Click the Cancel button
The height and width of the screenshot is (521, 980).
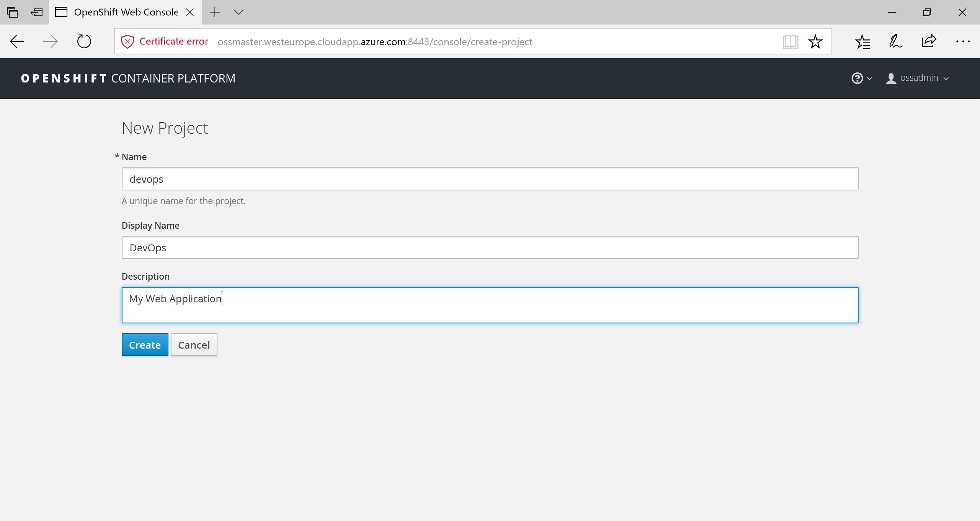[194, 345]
